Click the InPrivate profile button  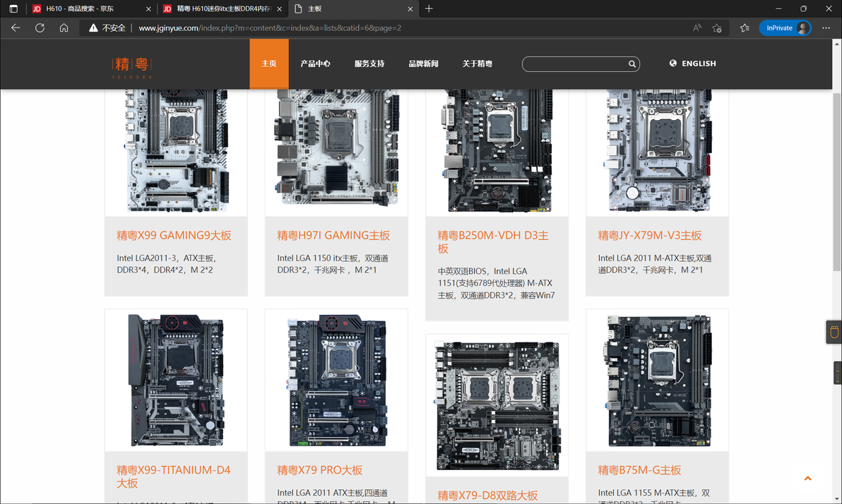pos(785,28)
